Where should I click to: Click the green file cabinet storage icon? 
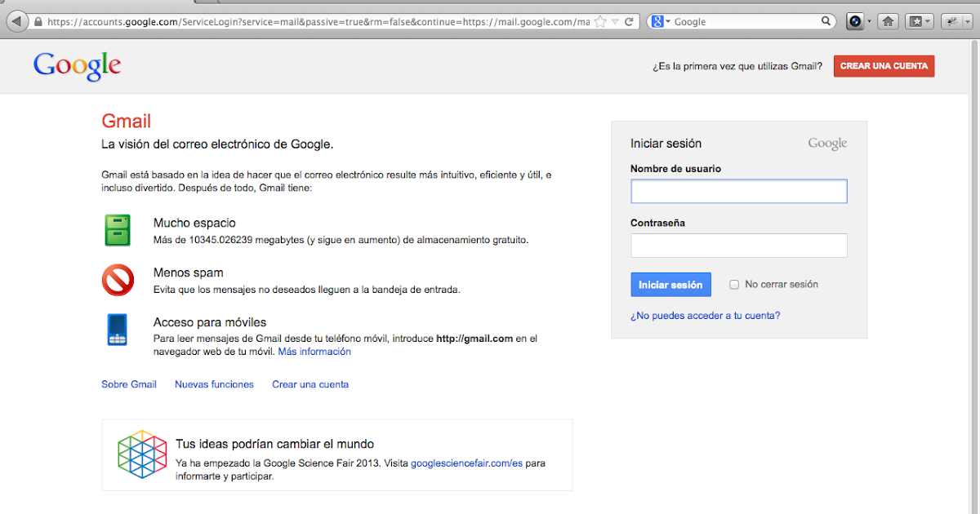118,230
